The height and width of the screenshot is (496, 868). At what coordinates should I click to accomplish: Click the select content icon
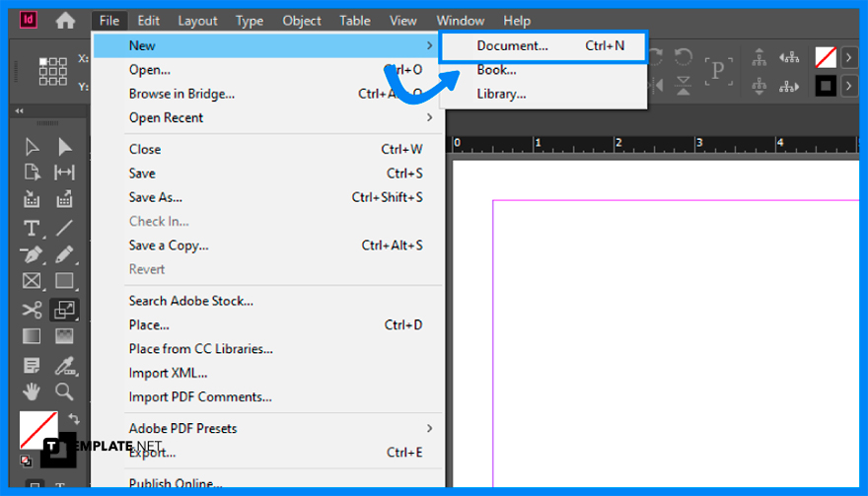[x=759, y=86]
